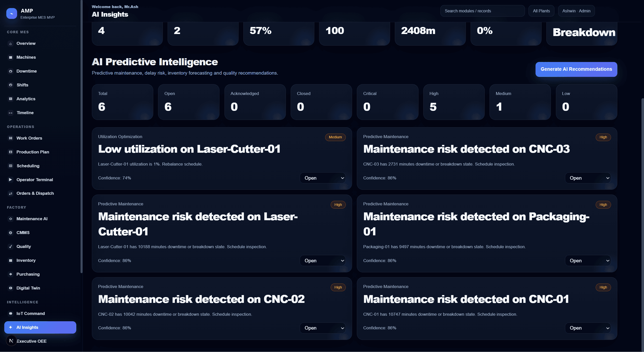Open status dropdown on CNC-02 card

tap(323, 328)
